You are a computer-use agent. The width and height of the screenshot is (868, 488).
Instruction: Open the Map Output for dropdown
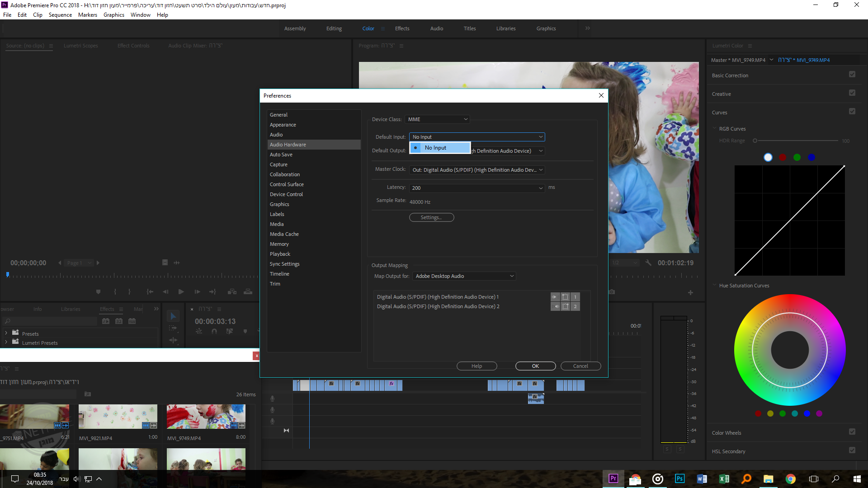click(x=464, y=276)
